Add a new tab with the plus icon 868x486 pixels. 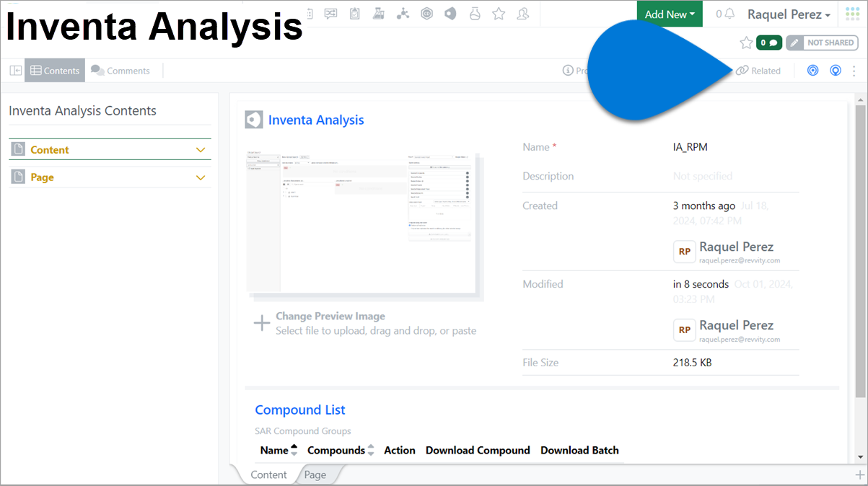[x=859, y=474]
